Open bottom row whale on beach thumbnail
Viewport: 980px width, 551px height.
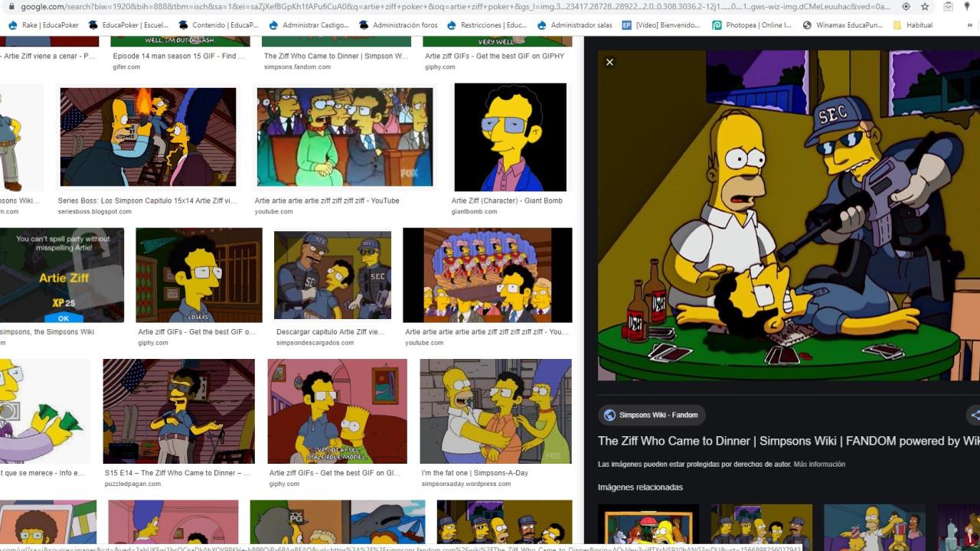click(x=338, y=522)
